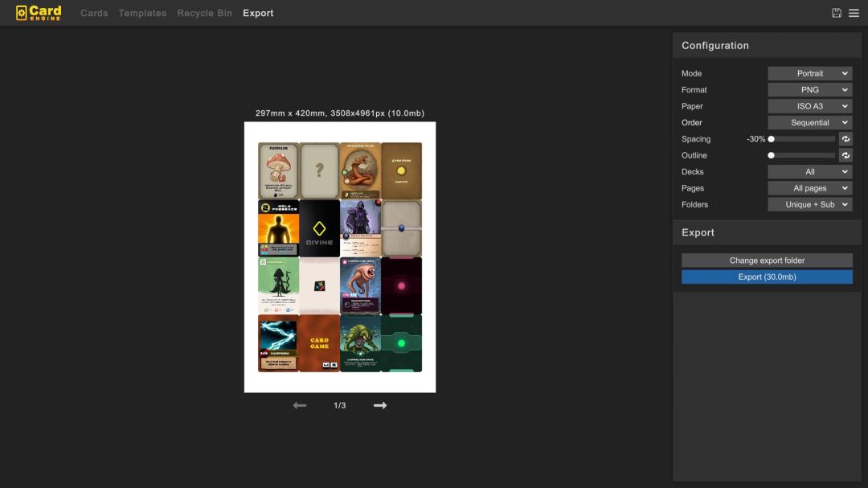Open the Folders dropdown showing Unique + Sub

(x=809, y=205)
